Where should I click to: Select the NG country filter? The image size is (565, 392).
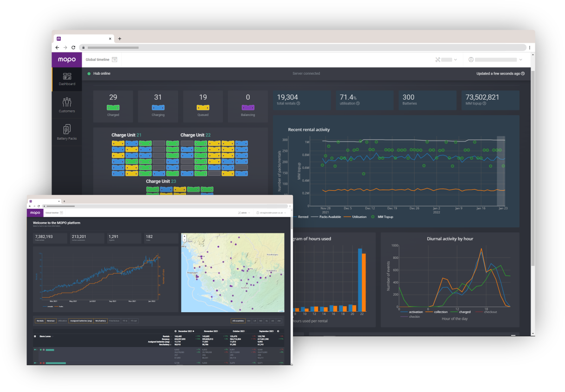click(x=260, y=321)
